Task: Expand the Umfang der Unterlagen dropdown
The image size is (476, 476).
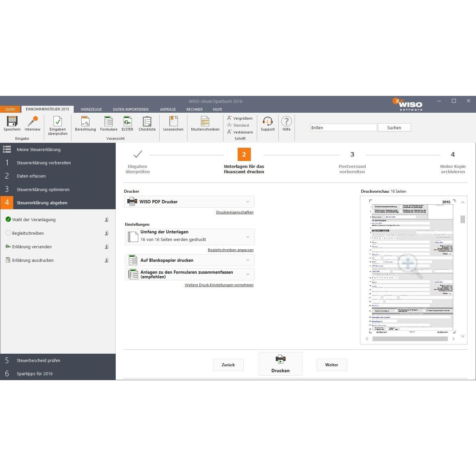Action: pyautogui.click(x=189, y=237)
